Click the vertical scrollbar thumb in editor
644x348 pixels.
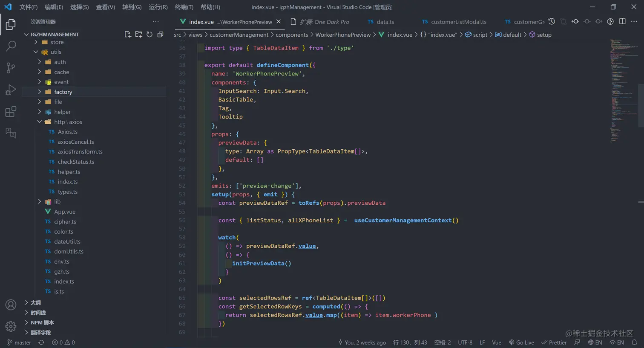coord(641,105)
